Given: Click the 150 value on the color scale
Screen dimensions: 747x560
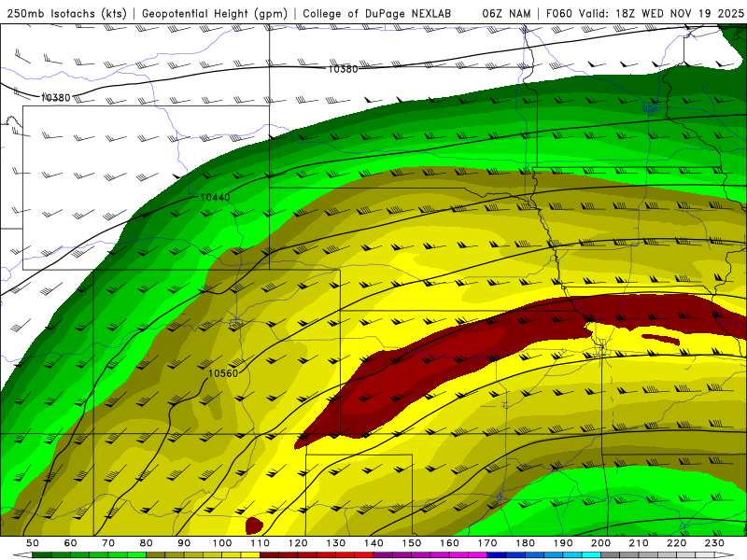Looking at the screenshot, I should pos(412,543).
